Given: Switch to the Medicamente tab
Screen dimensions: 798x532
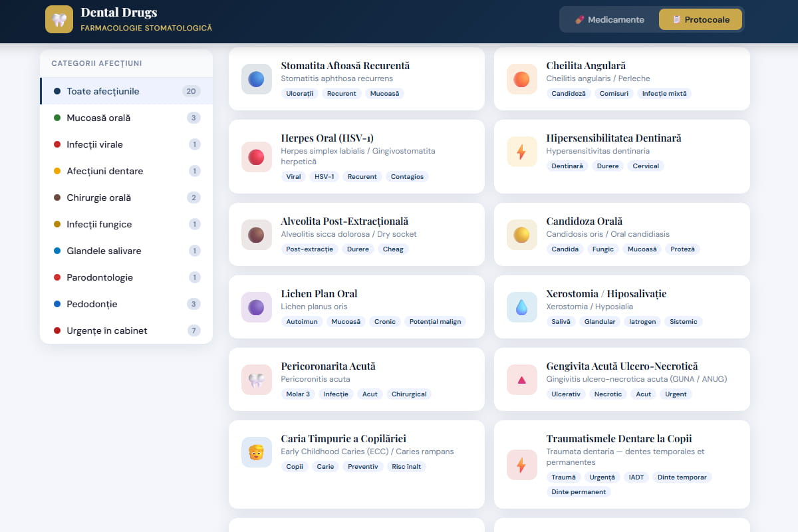Looking at the screenshot, I should click(609, 19).
